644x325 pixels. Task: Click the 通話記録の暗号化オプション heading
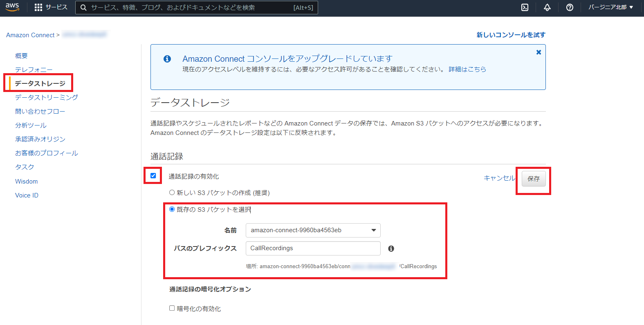[x=210, y=289]
